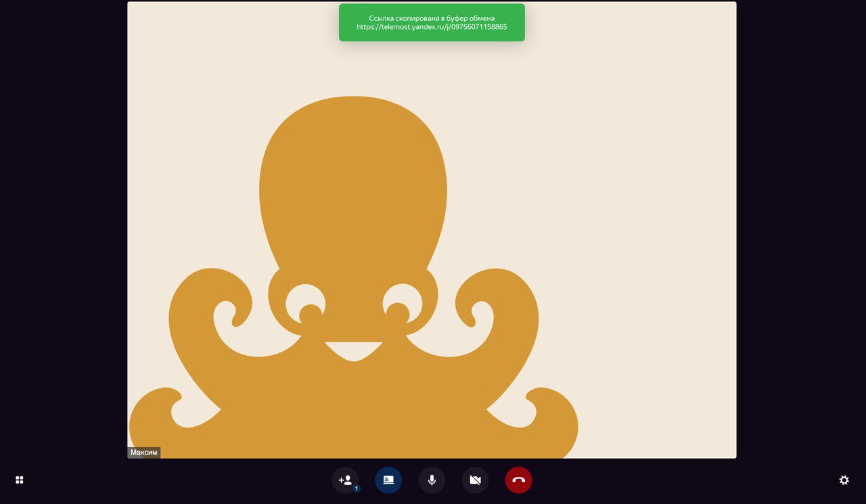Image resolution: width=866 pixels, height=504 pixels.
Task: Open settings via the gear icon
Action: click(x=844, y=480)
